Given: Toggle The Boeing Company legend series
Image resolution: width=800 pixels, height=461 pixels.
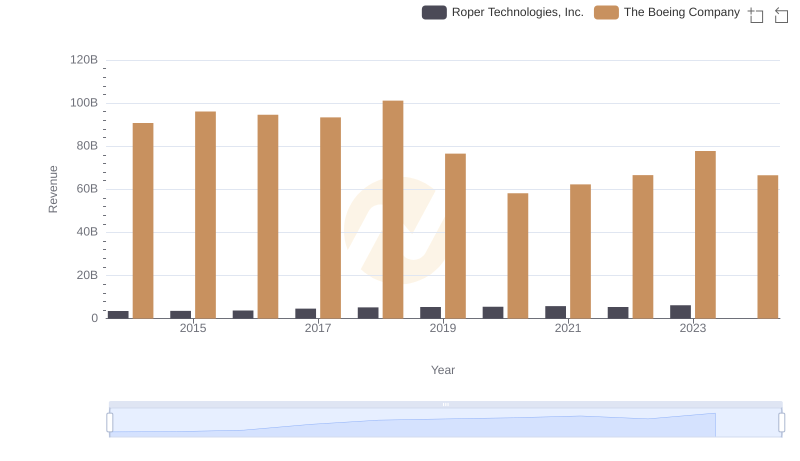Looking at the screenshot, I should click(x=667, y=12).
